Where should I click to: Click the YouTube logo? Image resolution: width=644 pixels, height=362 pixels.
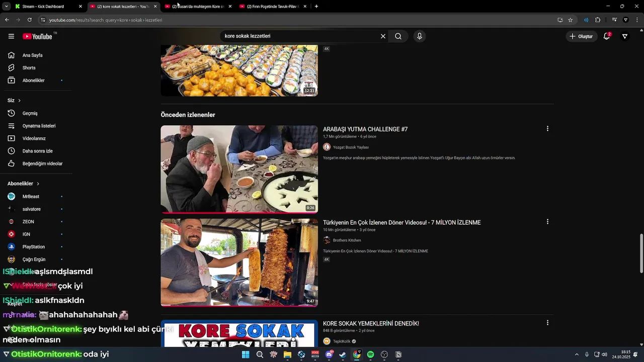[x=38, y=36]
